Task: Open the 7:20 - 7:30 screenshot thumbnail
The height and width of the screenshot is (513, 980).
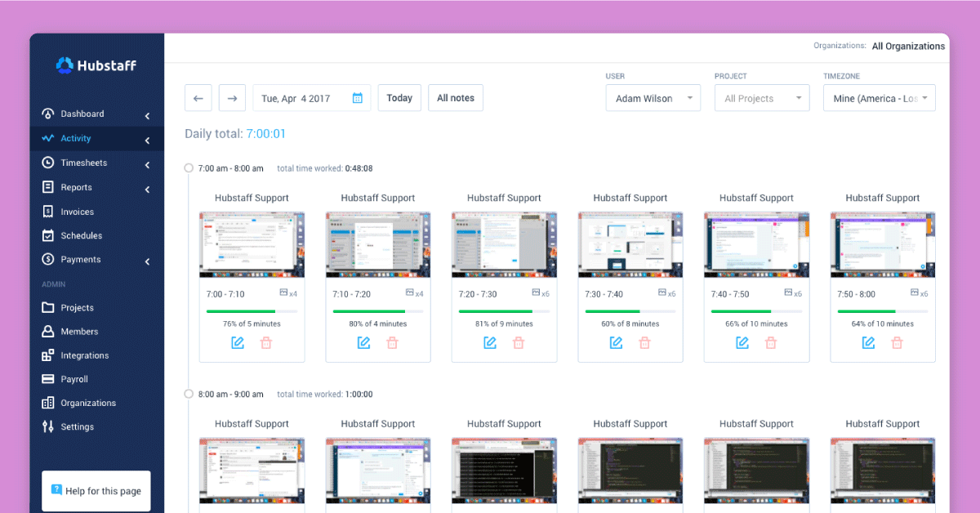Action: pyautogui.click(x=504, y=245)
